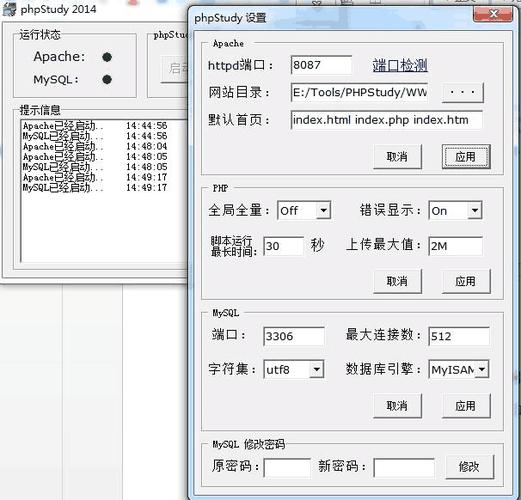Edit the 最大连接数 field showing 512
Screen dimensions: 521x500
coord(459,336)
